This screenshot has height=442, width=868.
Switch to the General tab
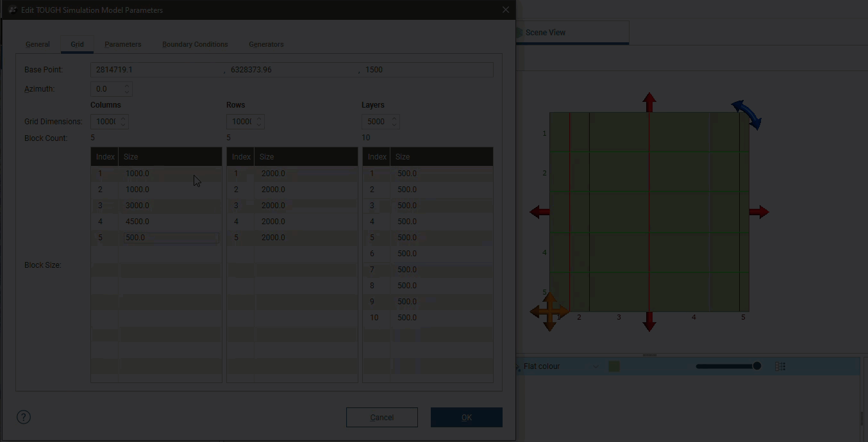(37, 44)
